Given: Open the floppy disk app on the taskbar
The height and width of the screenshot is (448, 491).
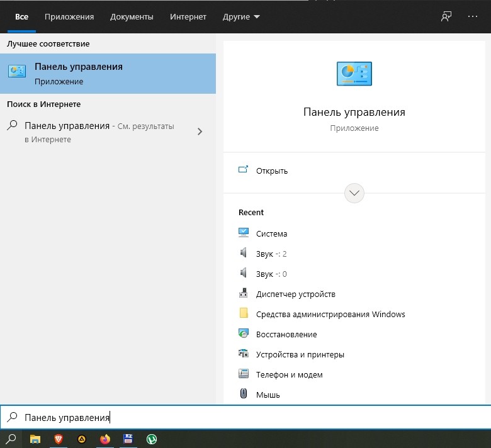Looking at the screenshot, I should pos(128,439).
